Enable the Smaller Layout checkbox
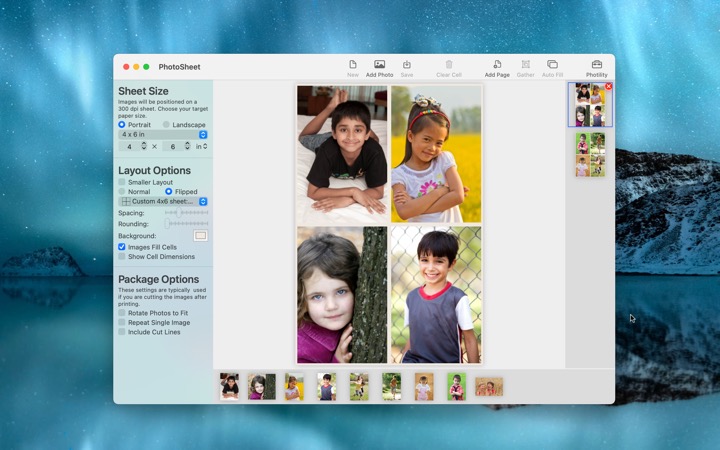Screen dimensions: 720x450 122,182
